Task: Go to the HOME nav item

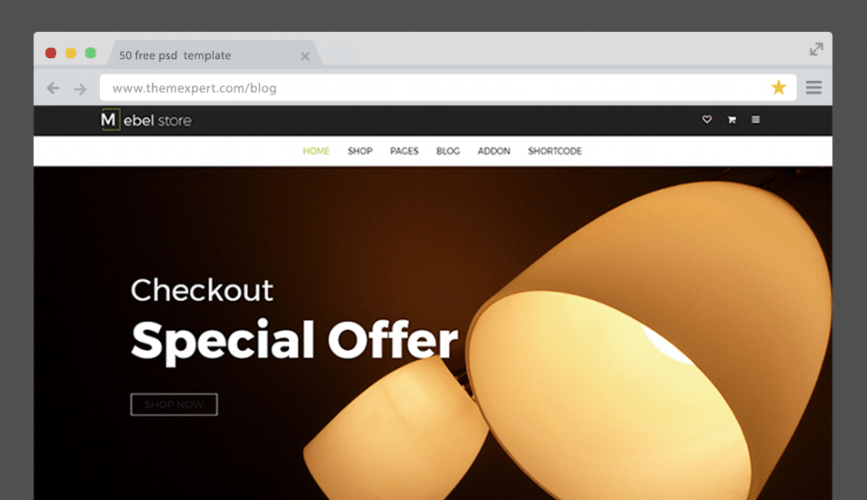Action: click(316, 151)
